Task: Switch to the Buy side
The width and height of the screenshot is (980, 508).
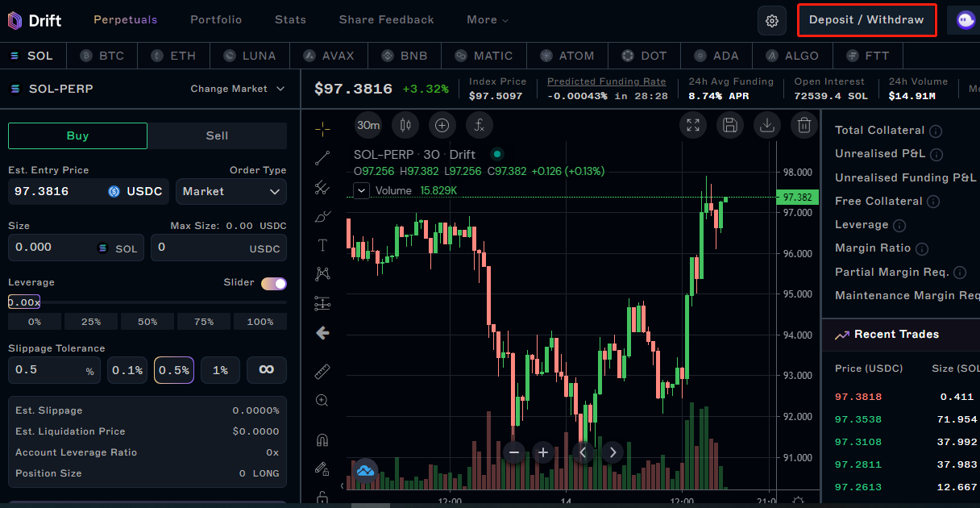Action: 77,135
